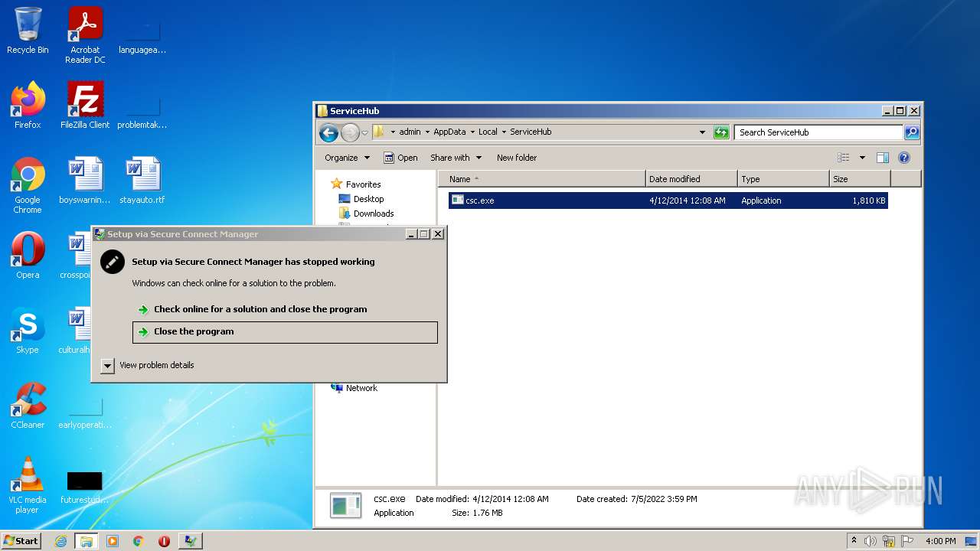980x551 pixels.
Task: Click the Application type cell
Action: (761, 201)
